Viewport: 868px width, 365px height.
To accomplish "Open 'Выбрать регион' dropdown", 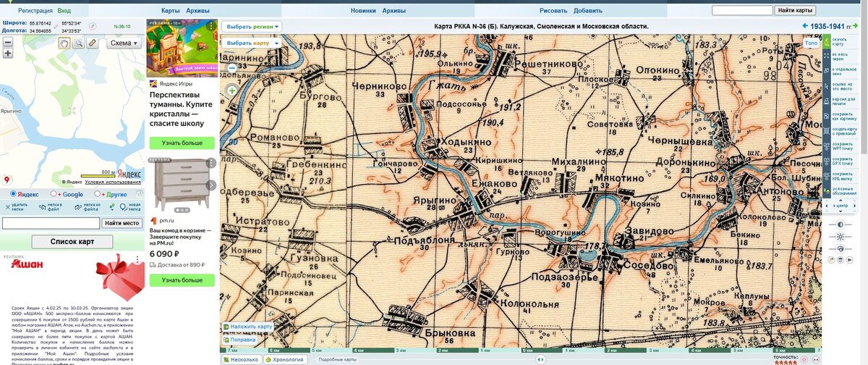I will click(252, 26).
